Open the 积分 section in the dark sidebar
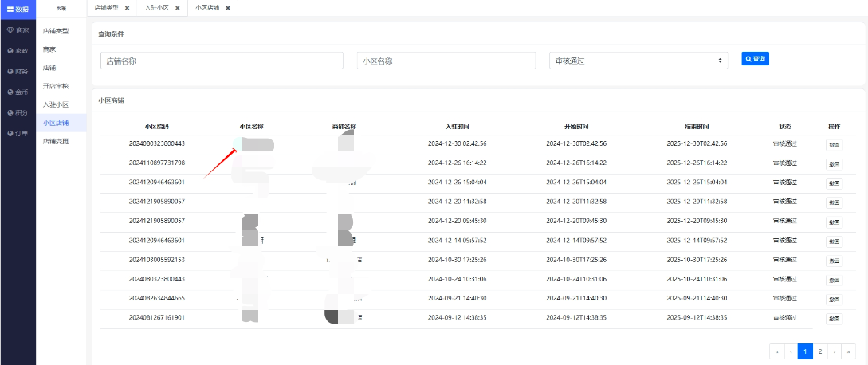 click(x=18, y=112)
